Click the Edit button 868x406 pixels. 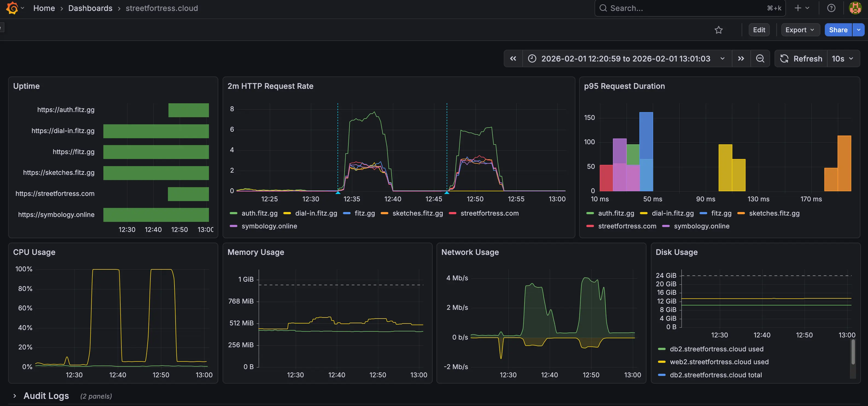point(759,30)
